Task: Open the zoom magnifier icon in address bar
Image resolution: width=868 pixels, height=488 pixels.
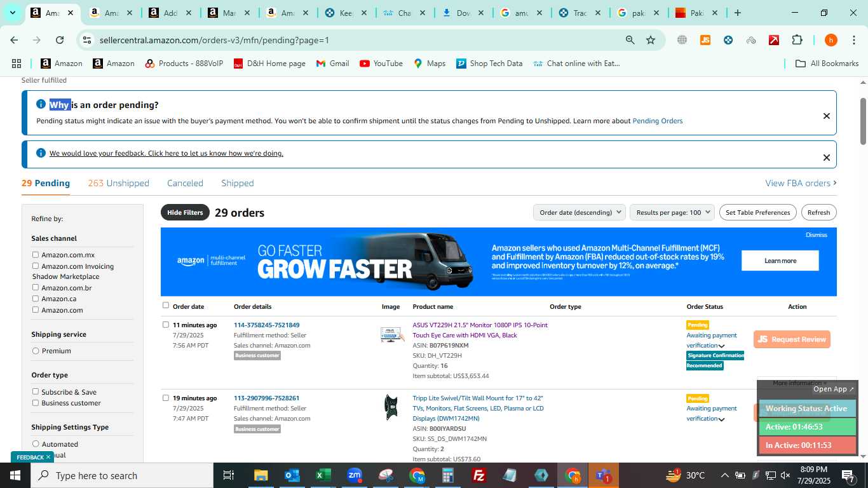Action: pos(630,40)
